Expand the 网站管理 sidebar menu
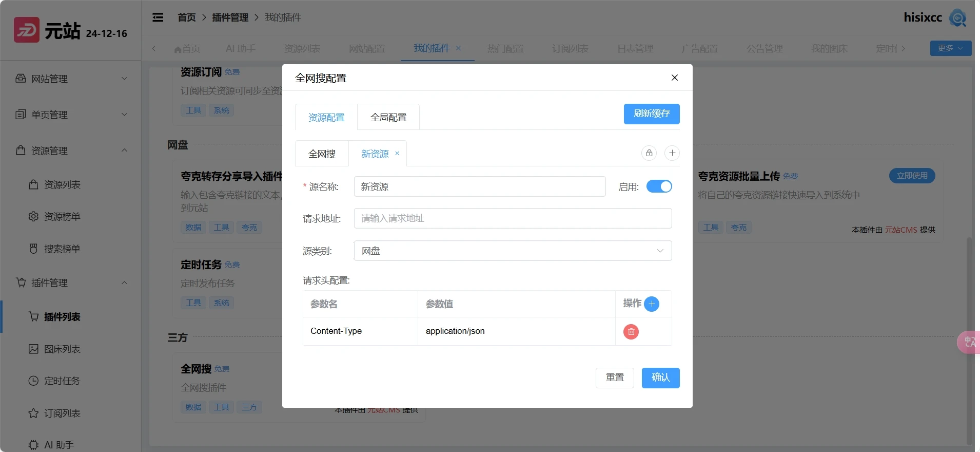The image size is (980, 452). coord(71,79)
